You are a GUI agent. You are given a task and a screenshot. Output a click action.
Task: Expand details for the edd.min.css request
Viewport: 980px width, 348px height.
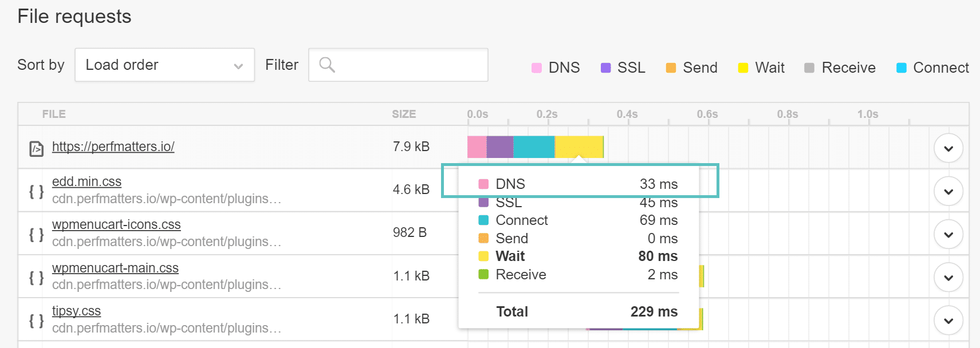tap(948, 191)
